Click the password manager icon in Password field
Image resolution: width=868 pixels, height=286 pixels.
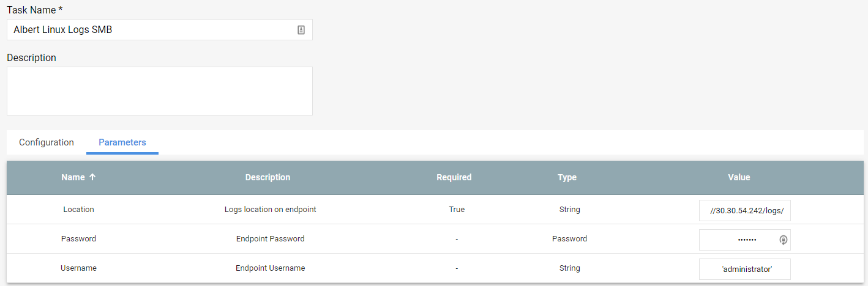[x=783, y=240]
